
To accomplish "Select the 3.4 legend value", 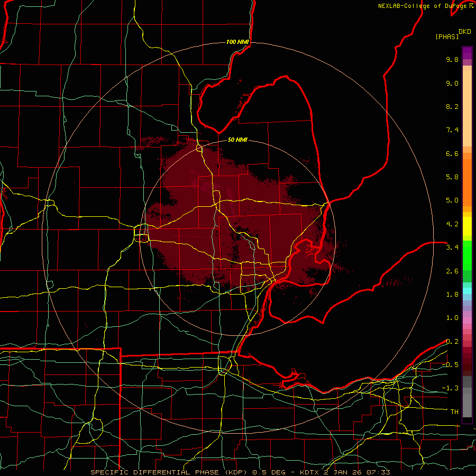I will [x=452, y=248].
